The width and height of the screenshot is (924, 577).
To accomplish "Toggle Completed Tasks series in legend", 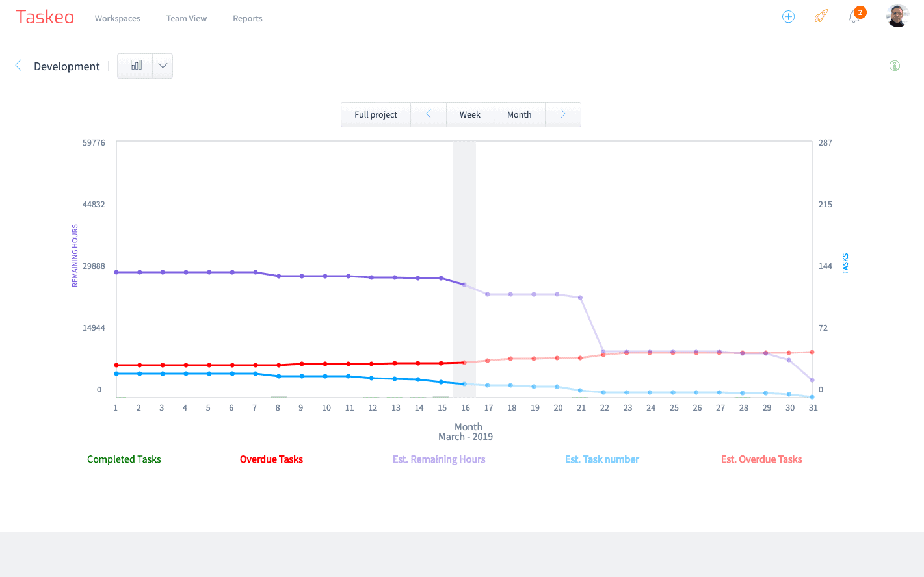I will click(x=124, y=459).
